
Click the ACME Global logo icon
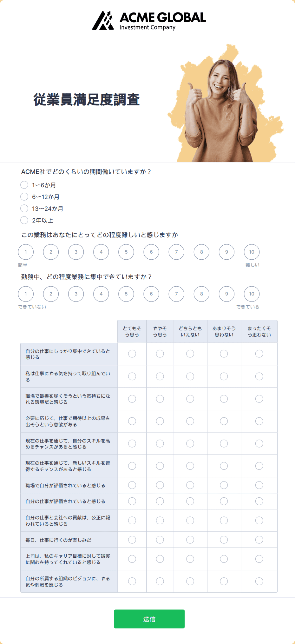103,21
